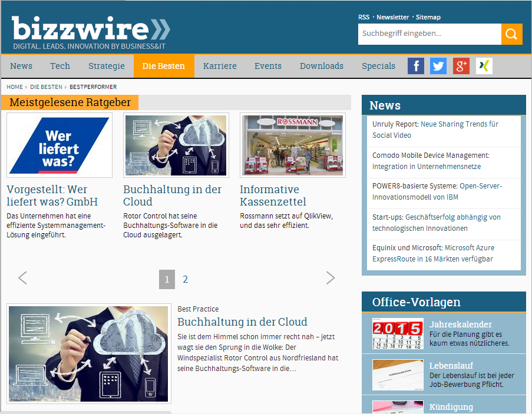Select carousel page 2

(185, 279)
